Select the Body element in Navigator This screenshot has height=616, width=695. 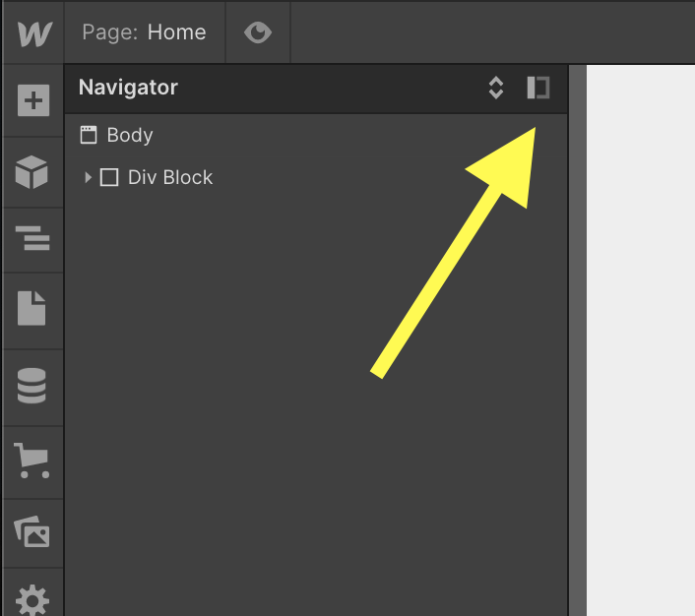pyautogui.click(x=129, y=135)
